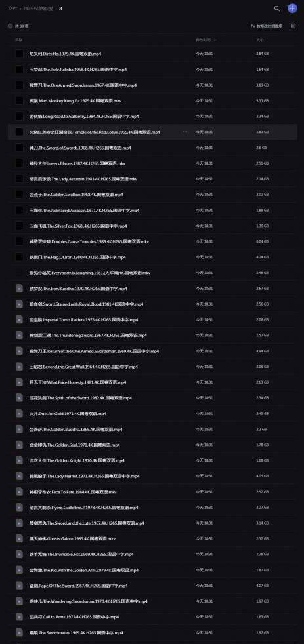This screenshot has width=304, height=644.
Task: Go to the 文件 breadcrumb
Action: pos(12,9)
